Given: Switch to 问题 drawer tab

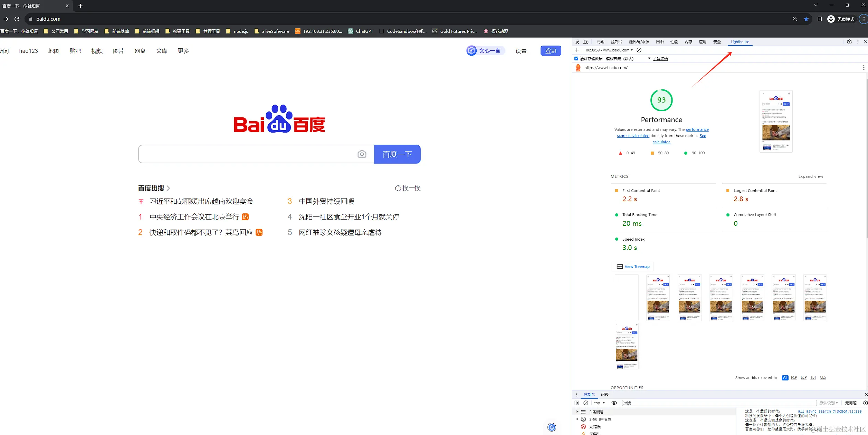Looking at the screenshot, I should point(605,395).
